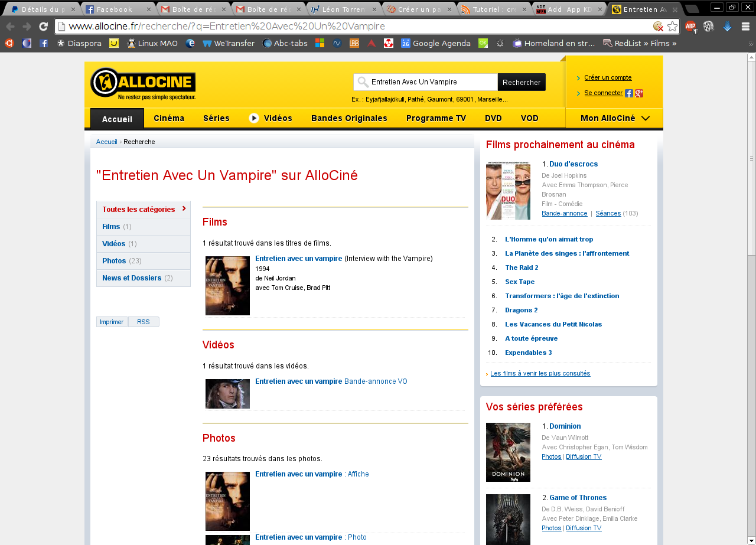The height and width of the screenshot is (545, 756).
Task: Click the Vidéos play icon in navigation
Action: [x=254, y=118]
